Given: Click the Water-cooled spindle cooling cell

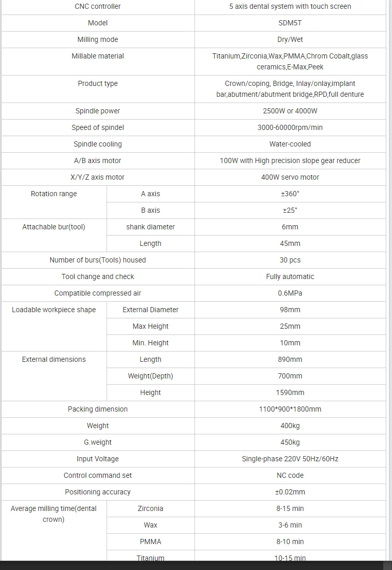Looking at the screenshot, I should 290,144.
